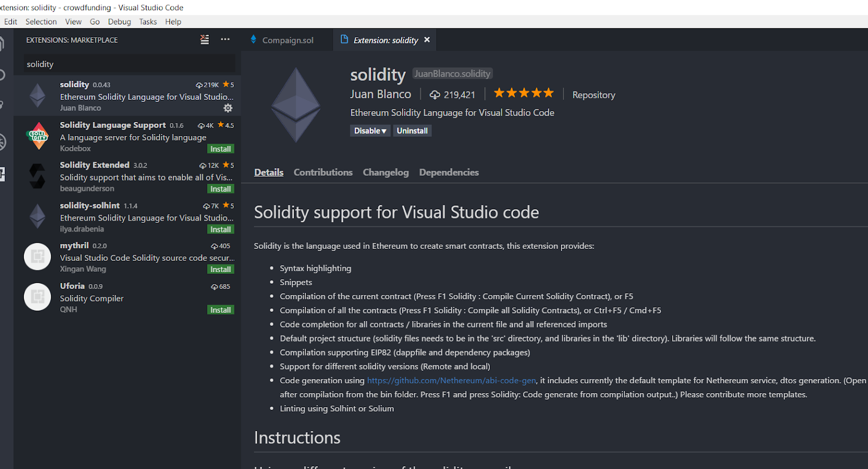Open the Edit menu
Screen dimensions: 868x469
pyautogui.click(x=10, y=22)
